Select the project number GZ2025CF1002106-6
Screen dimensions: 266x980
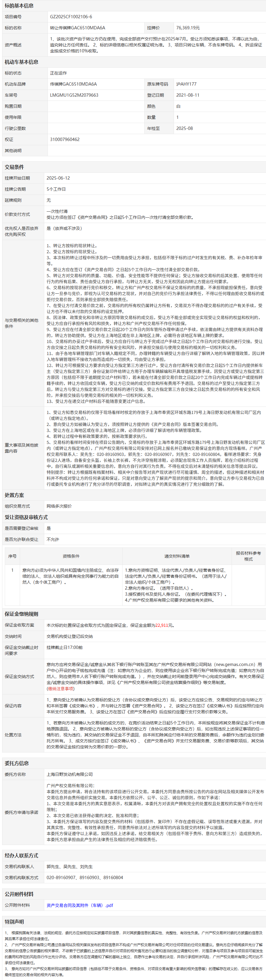pos(71,17)
